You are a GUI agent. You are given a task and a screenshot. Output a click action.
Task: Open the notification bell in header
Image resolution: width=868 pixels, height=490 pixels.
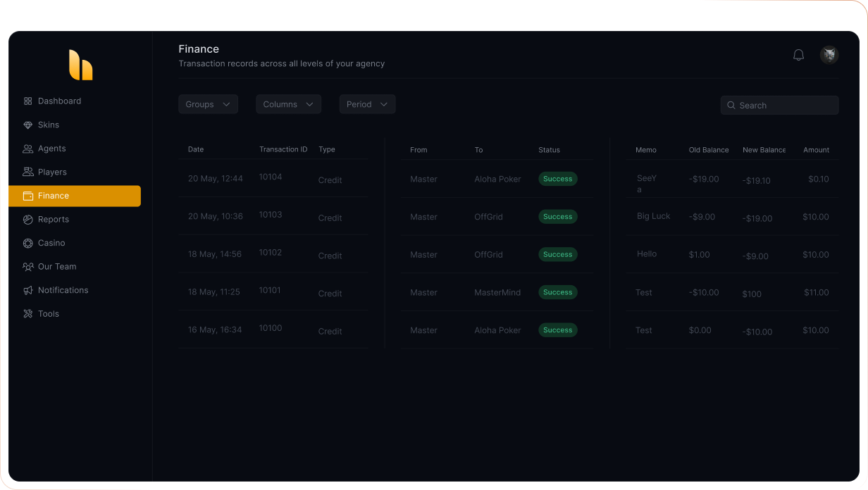pos(798,55)
